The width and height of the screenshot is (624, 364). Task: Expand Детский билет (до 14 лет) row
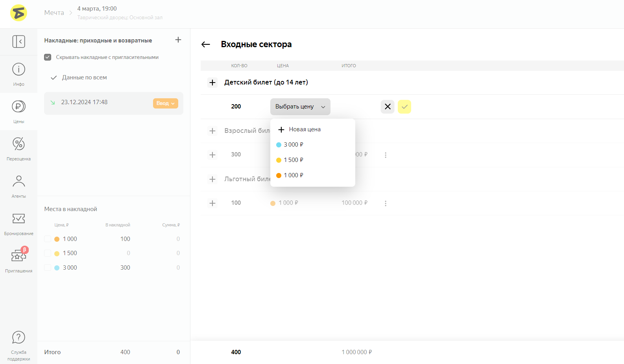[x=212, y=83]
